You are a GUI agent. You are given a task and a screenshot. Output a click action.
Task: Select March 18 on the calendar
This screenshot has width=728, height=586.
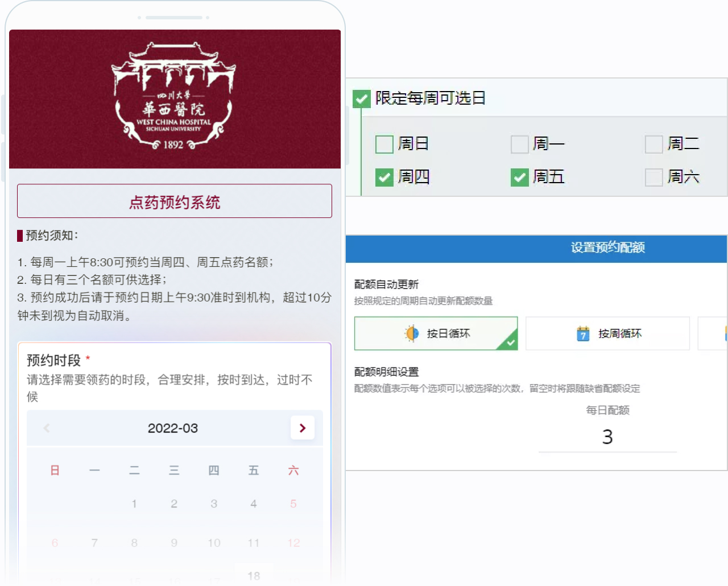254,576
